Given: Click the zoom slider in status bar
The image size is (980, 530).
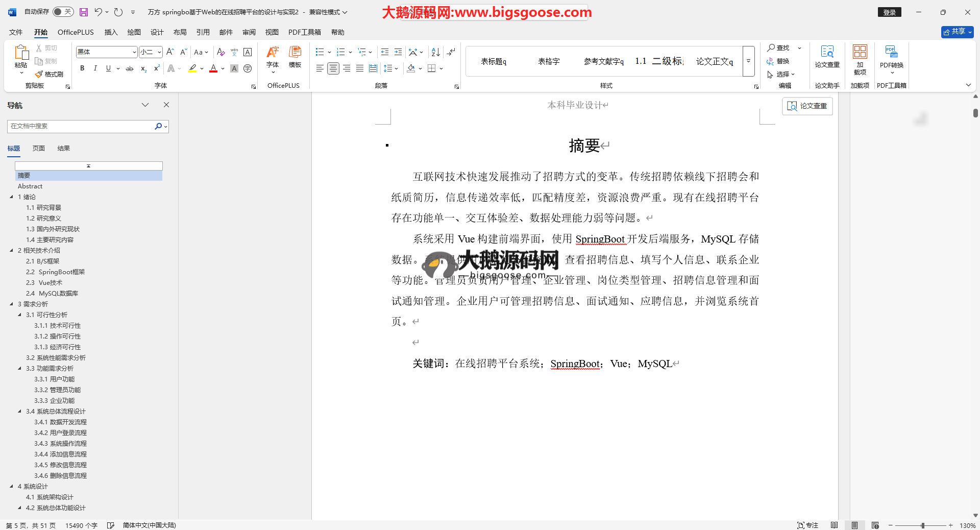Looking at the screenshot, I should [922, 525].
